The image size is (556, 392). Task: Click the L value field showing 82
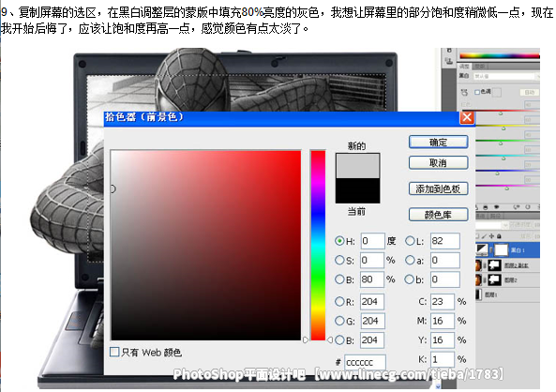[x=445, y=241]
